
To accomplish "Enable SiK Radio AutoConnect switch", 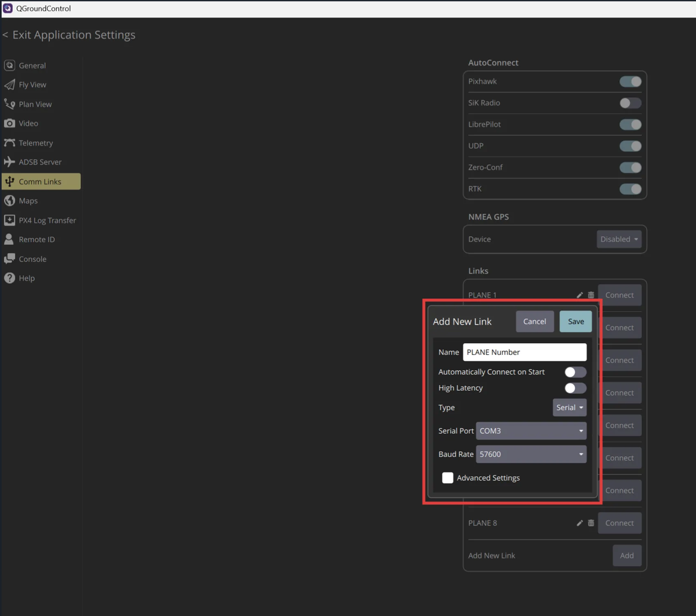I will coord(630,103).
